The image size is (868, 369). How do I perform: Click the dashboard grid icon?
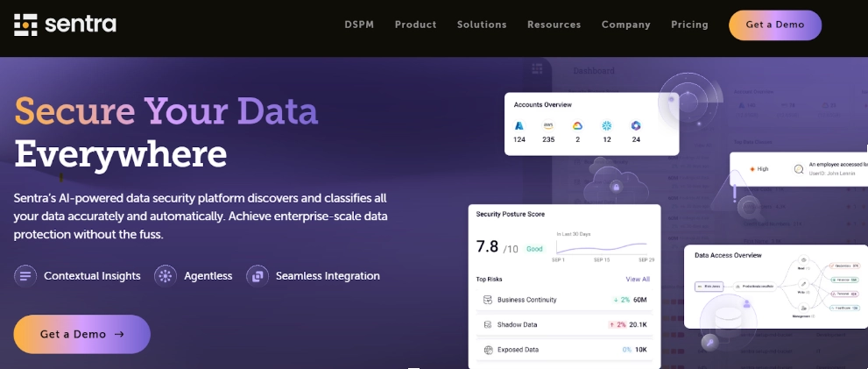(537, 68)
